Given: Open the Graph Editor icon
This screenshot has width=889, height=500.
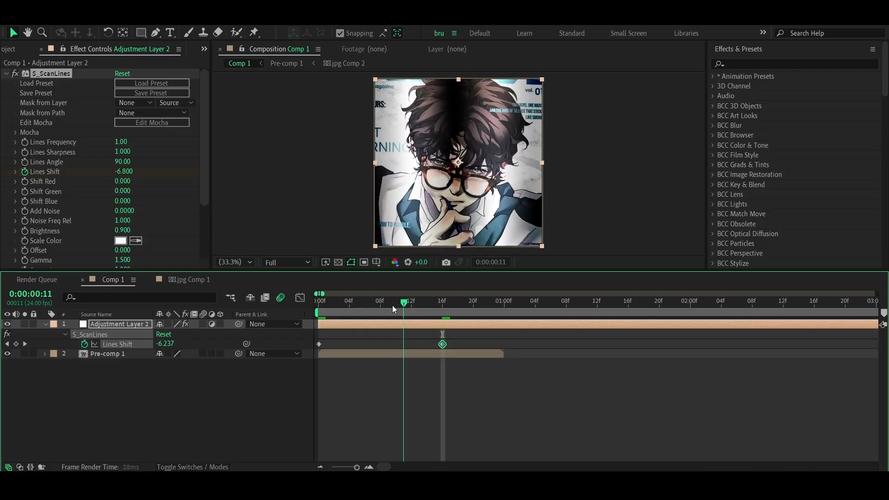Looking at the screenshot, I should (300, 297).
